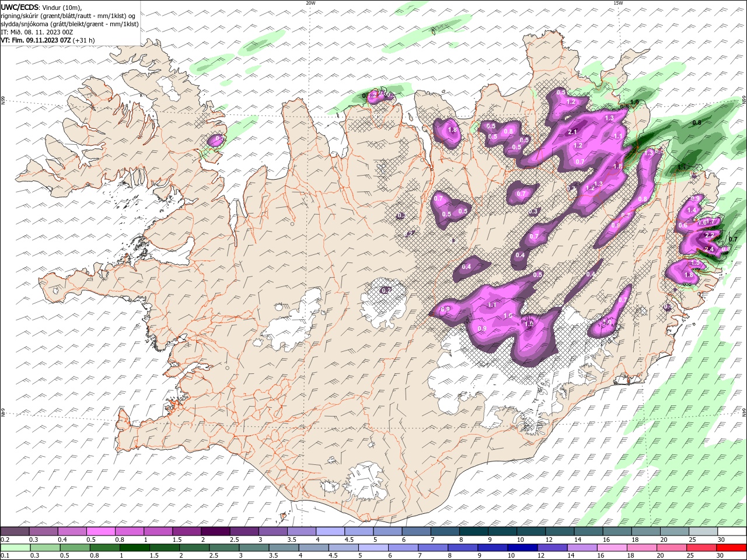Viewport: 747px width, 560px height.
Task: Click the '1.4' snowfall value on the east coast
Action: point(692,210)
